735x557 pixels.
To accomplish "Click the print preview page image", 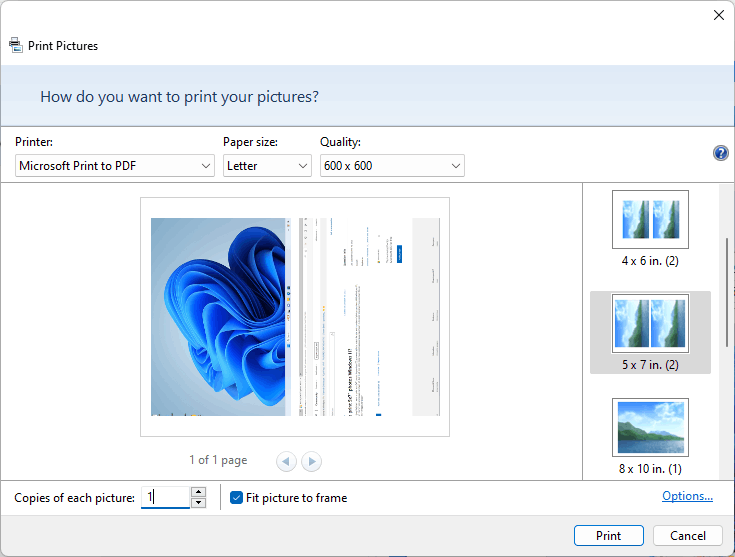I will coord(295,317).
